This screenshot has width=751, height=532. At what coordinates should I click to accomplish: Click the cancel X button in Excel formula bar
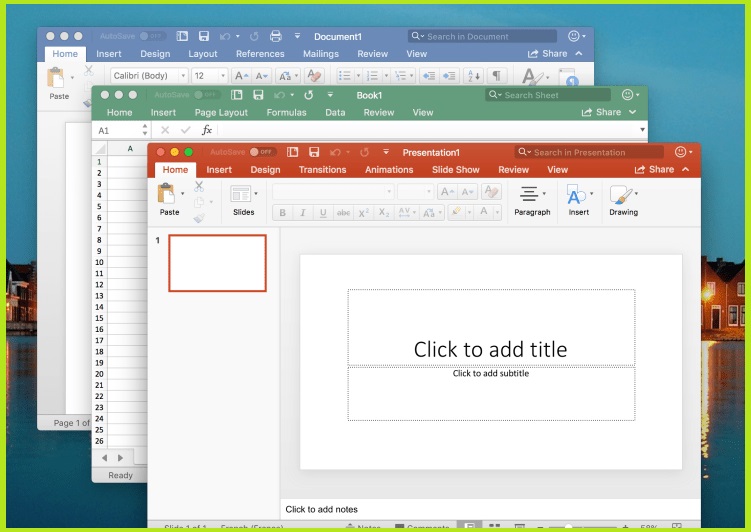165,130
